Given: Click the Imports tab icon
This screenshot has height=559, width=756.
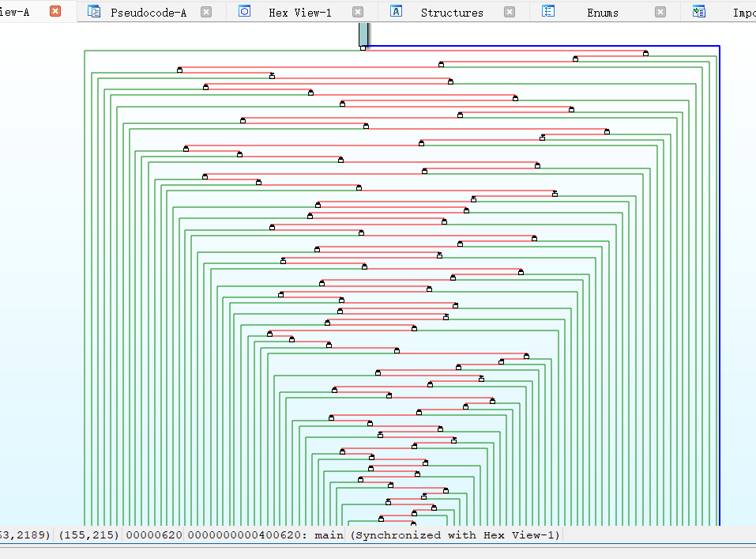Looking at the screenshot, I should click(698, 12).
